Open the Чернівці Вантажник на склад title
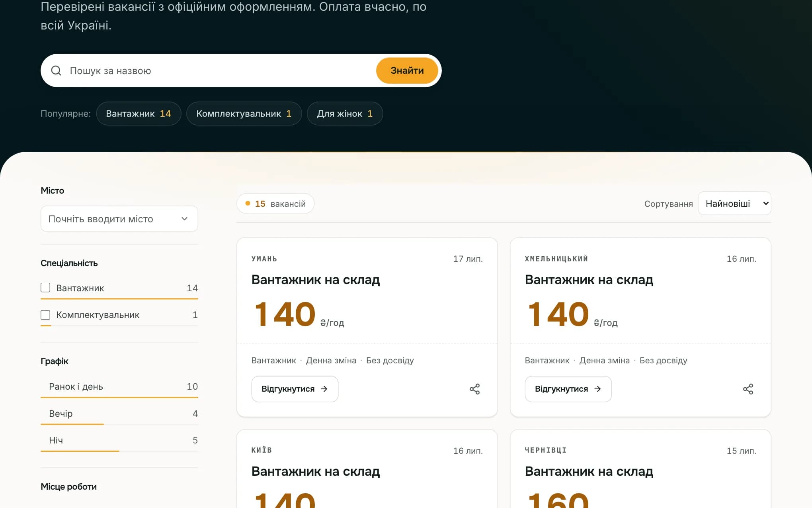The height and width of the screenshot is (508, 812). (589, 471)
